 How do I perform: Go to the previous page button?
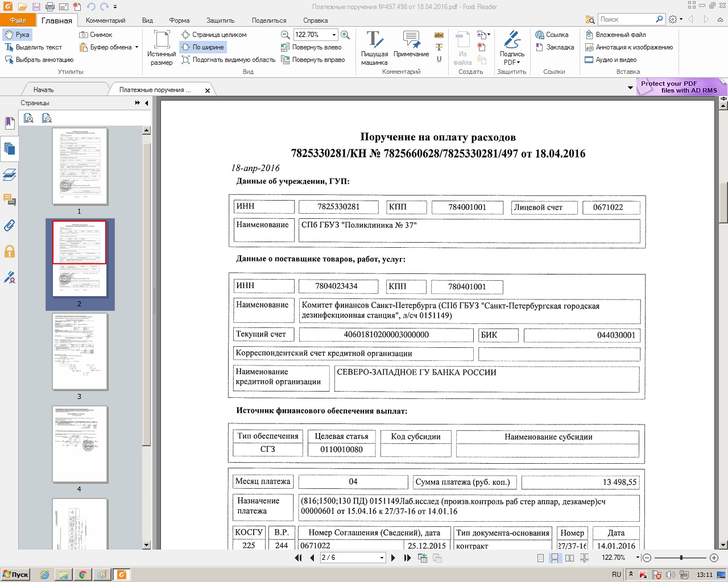pos(312,558)
